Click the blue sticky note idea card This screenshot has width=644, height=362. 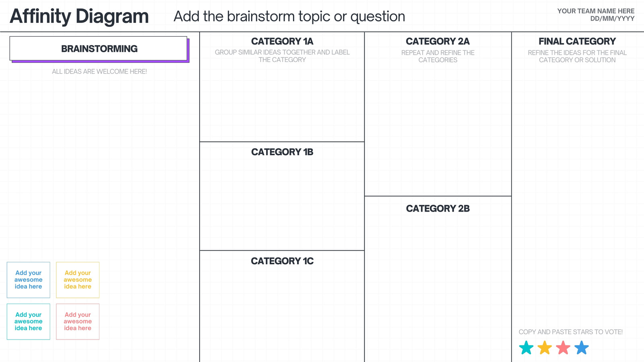click(x=29, y=280)
